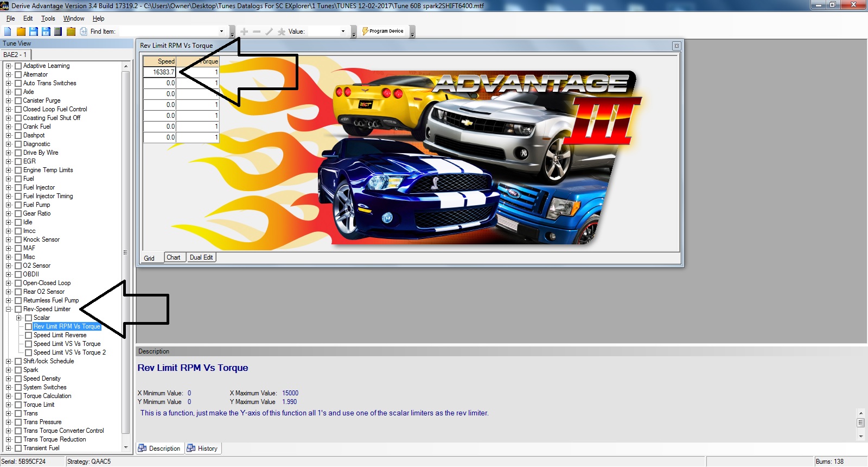The height and width of the screenshot is (467, 868).
Task: Open the Edit menu
Action: (28, 18)
